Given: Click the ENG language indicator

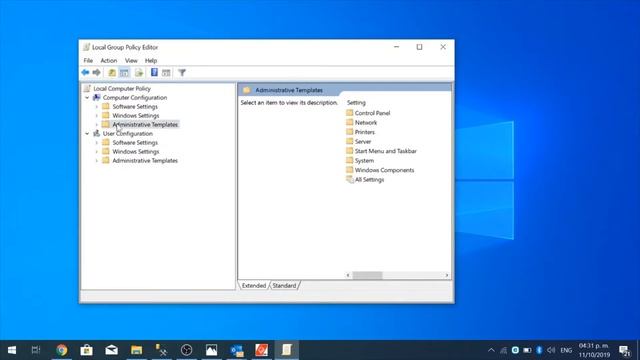Looking at the screenshot, I should pos(566,350).
